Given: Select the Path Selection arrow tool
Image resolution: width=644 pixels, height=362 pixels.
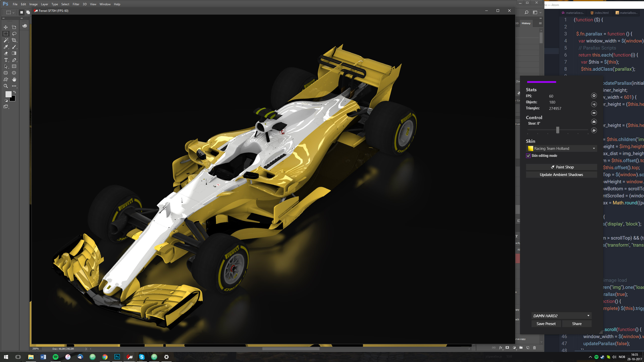Looking at the screenshot, I should [6, 66].
